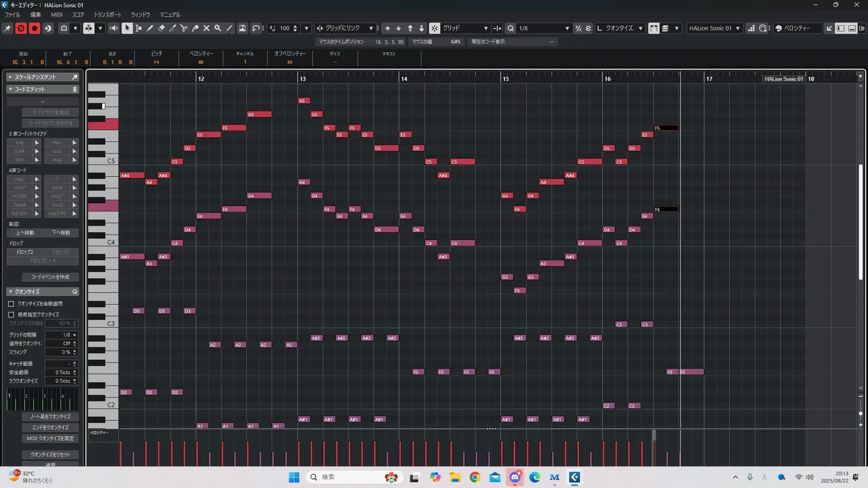Viewport: 868px width, 488px height.
Task: Click the Acoustic Feedback speaker icon
Action: coord(113,28)
